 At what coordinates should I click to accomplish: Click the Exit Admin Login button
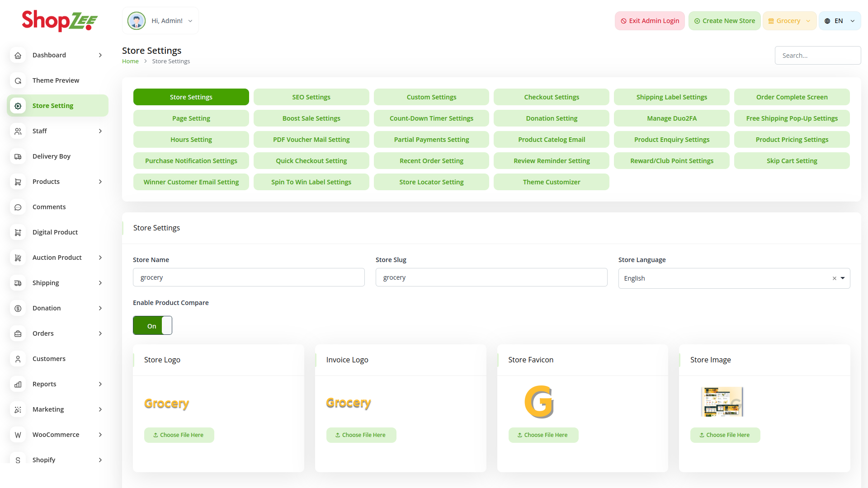point(650,21)
